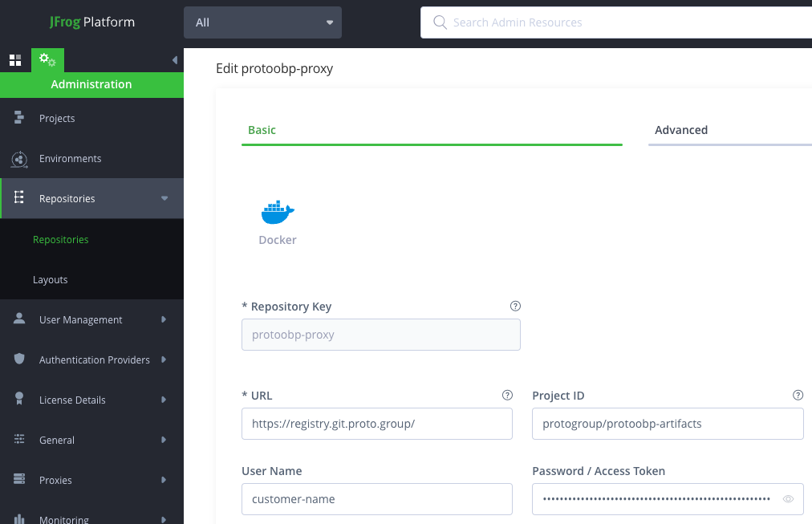Viewport: 812px width, 524px height.
Task: Click the 'Docker' package type label
Action: coord(278,240)
